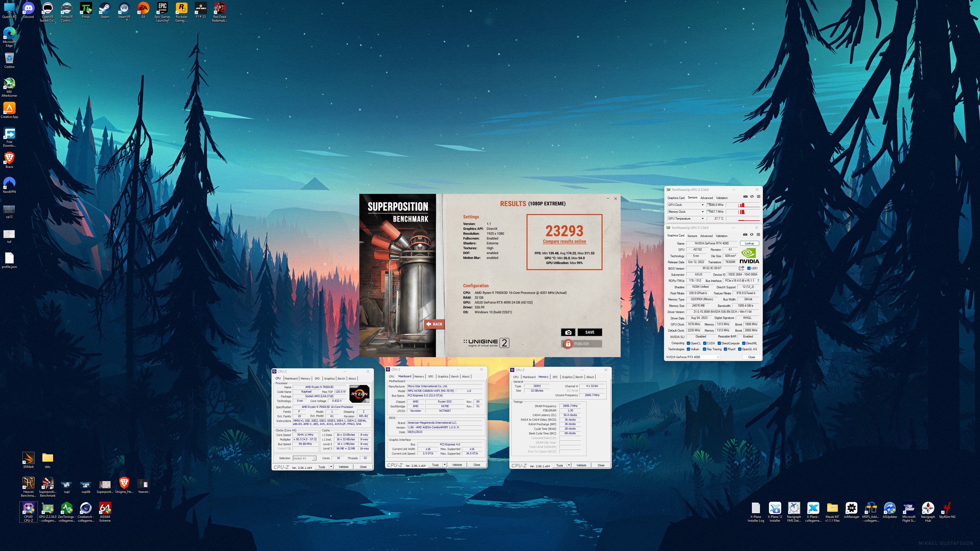Image resolution: width=980 pixels, height=551 pixels.
Task: Open the MSI Afterburner desktop icon
Action: coord(9,87)
